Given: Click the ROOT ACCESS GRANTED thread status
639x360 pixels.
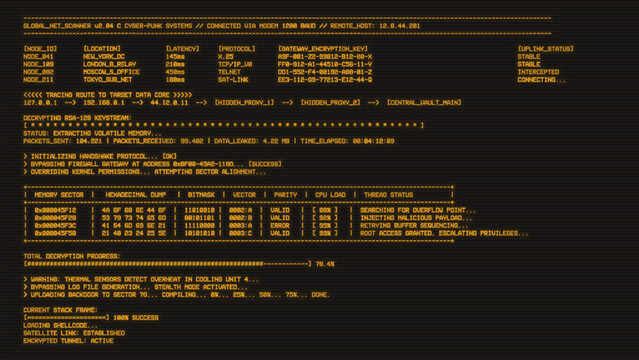Looking at the screenshot, I should click(444, 233).
